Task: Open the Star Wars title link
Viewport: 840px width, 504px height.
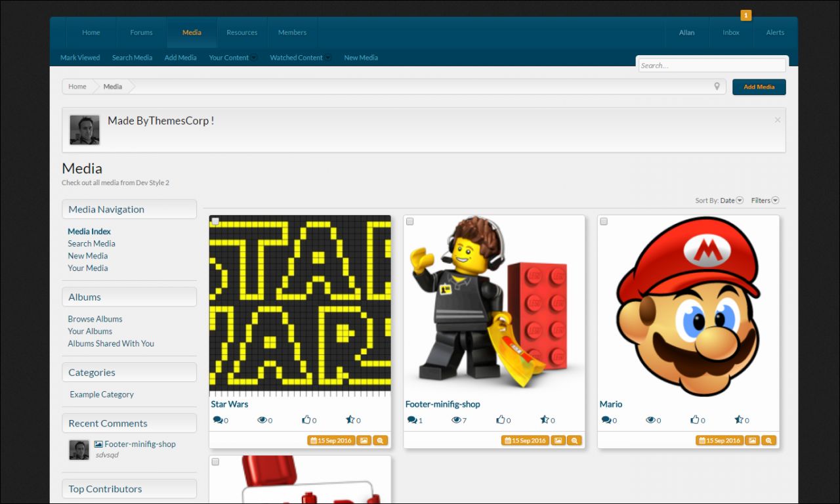Action: coord(230,404)
